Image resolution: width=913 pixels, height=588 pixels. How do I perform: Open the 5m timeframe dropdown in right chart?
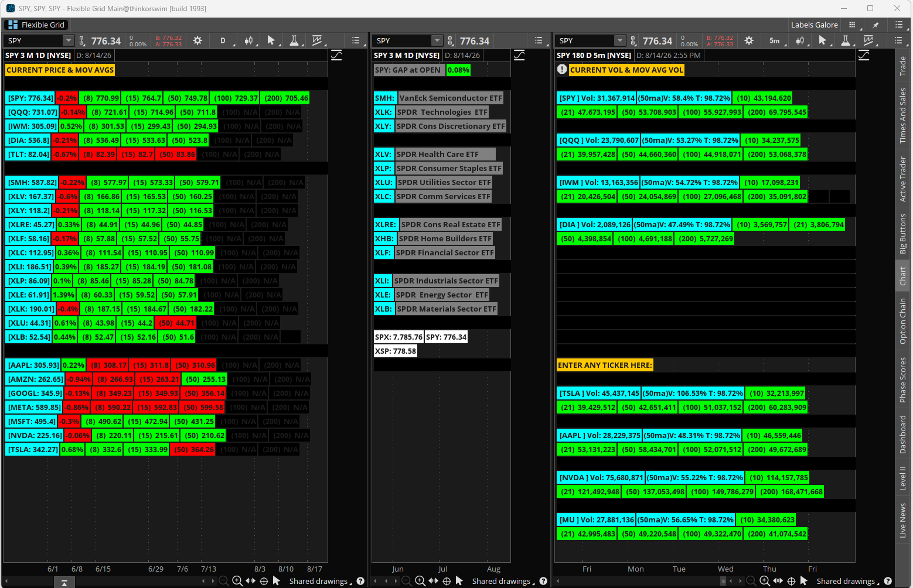coord(775,40)
